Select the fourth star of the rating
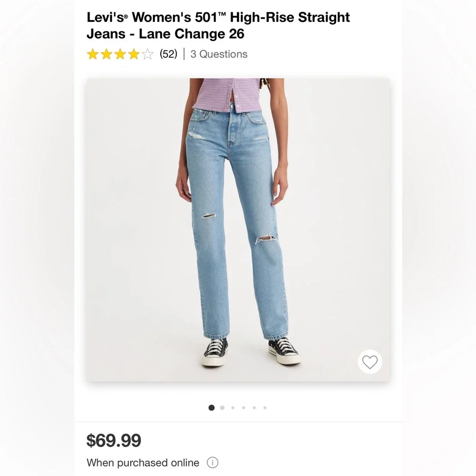This screenshot has width=476, height=476. point(132,54)
